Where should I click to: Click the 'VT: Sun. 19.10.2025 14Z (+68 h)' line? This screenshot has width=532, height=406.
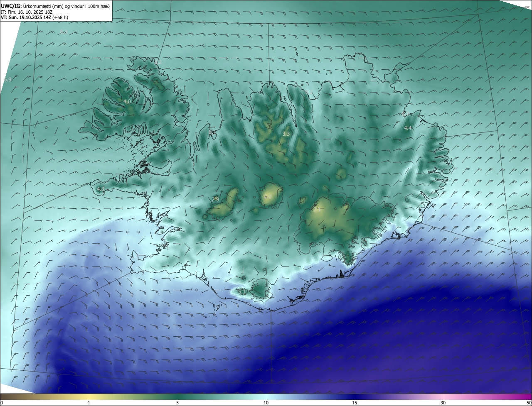tap(34, 17)
